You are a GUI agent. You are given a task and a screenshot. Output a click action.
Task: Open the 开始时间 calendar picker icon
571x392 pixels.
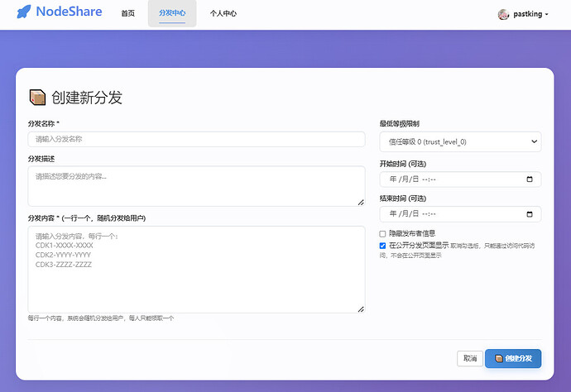pos(530,179)
